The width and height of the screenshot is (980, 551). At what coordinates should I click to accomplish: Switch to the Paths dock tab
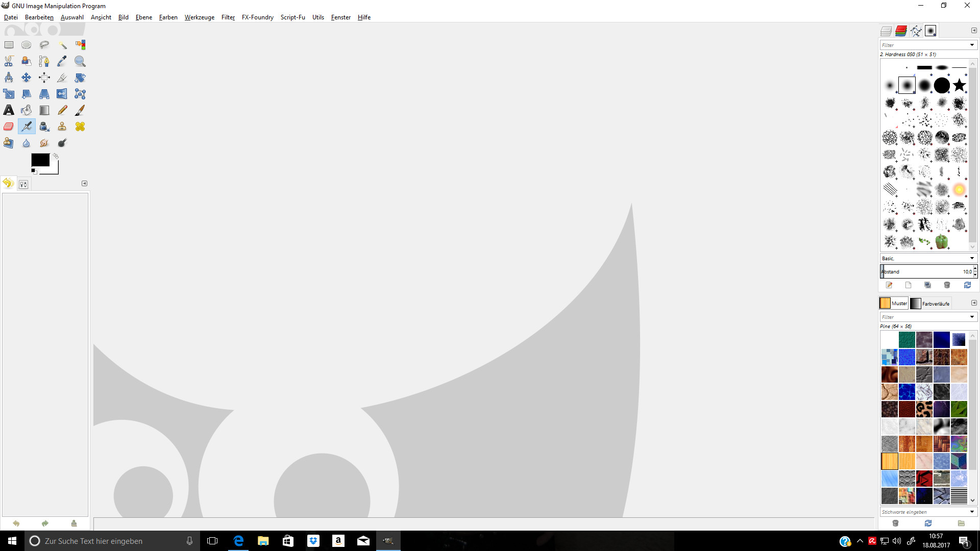pyautogui.click(x=916, y=31)
